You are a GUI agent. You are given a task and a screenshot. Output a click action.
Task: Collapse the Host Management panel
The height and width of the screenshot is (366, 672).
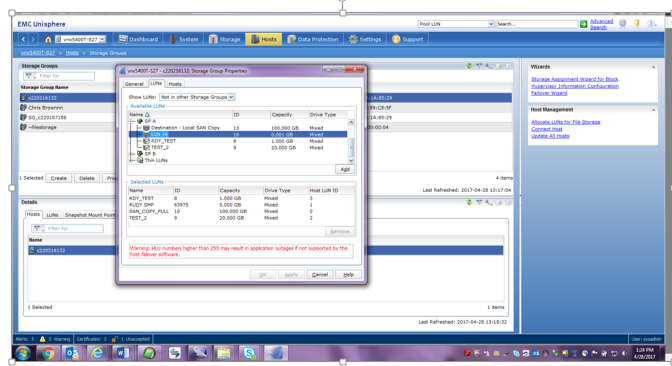[x=653, y=110]
